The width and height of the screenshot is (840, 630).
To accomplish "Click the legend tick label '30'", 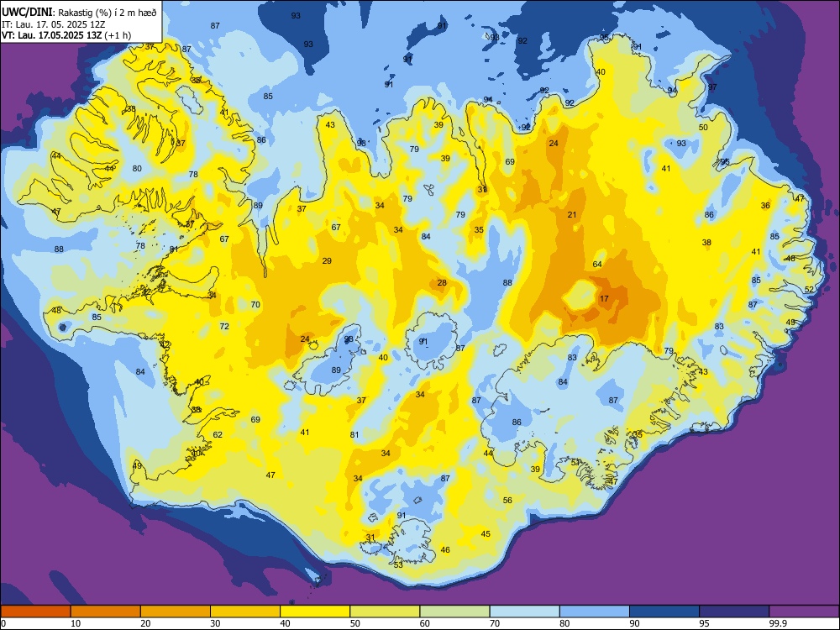I will (215, 623).
